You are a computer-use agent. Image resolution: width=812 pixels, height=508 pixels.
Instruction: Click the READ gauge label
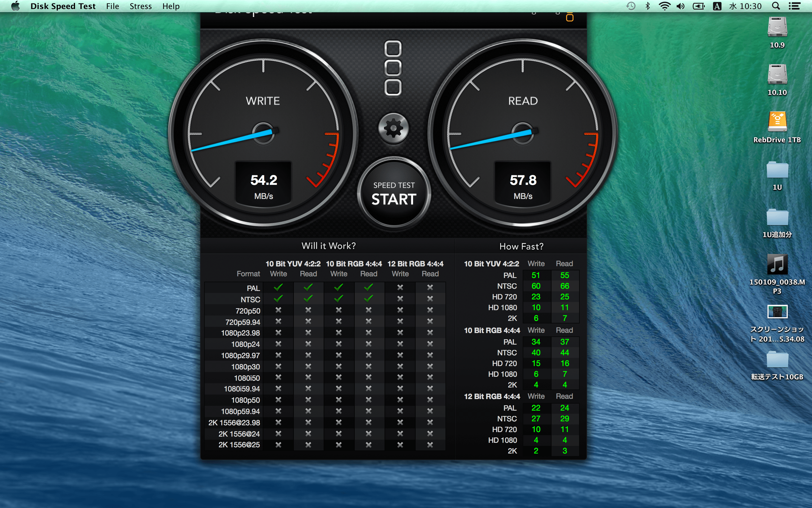pyautogui.click(x=523, y=101)
